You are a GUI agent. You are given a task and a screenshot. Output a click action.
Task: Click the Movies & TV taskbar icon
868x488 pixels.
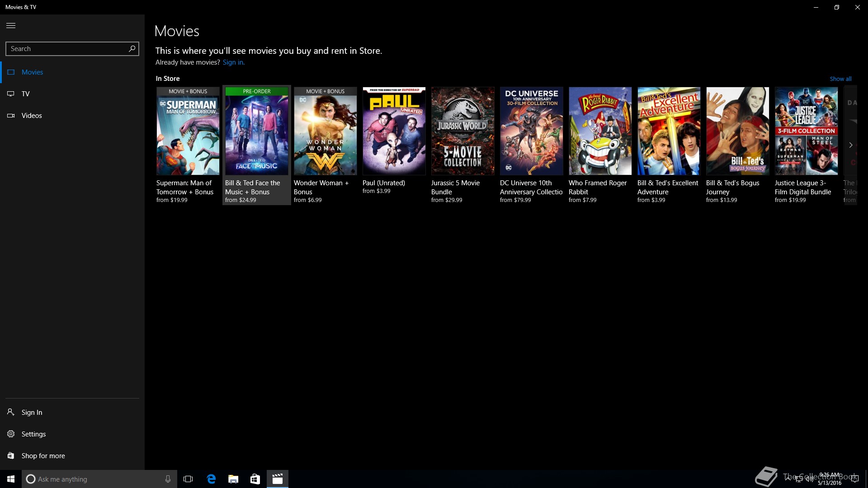[278, 479]
